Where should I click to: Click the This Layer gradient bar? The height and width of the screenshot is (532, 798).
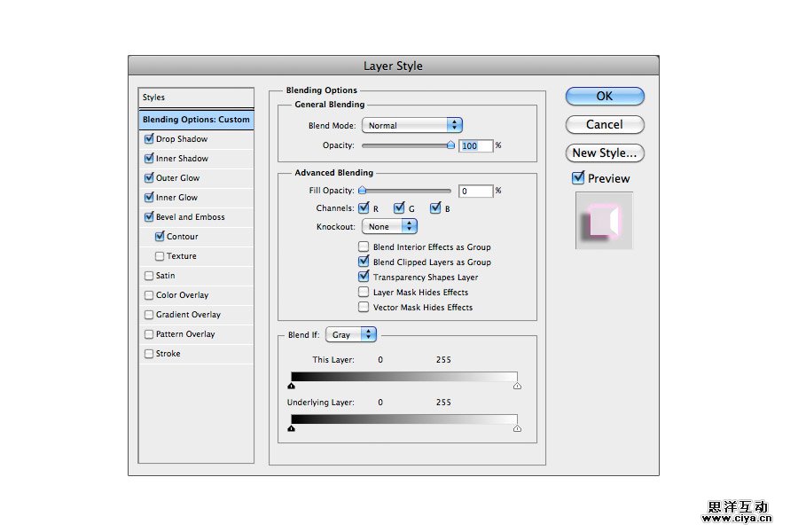pos(404,377)
